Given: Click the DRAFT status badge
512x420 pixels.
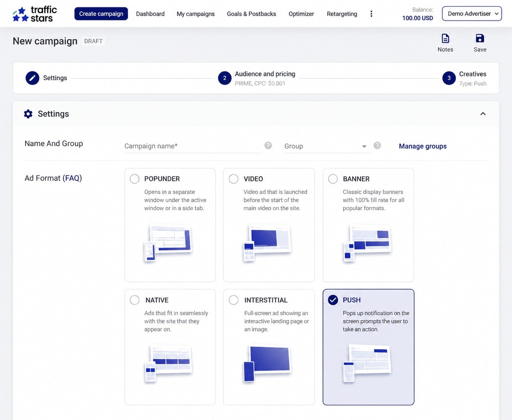Looking at the screenshot, I should (93, 41).
